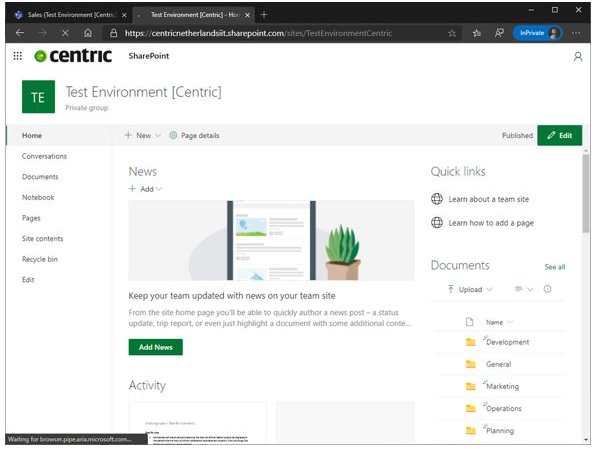This screenshot has width=597, height=449.
Task: Open the Development folder name
Action: pos(508,342)
